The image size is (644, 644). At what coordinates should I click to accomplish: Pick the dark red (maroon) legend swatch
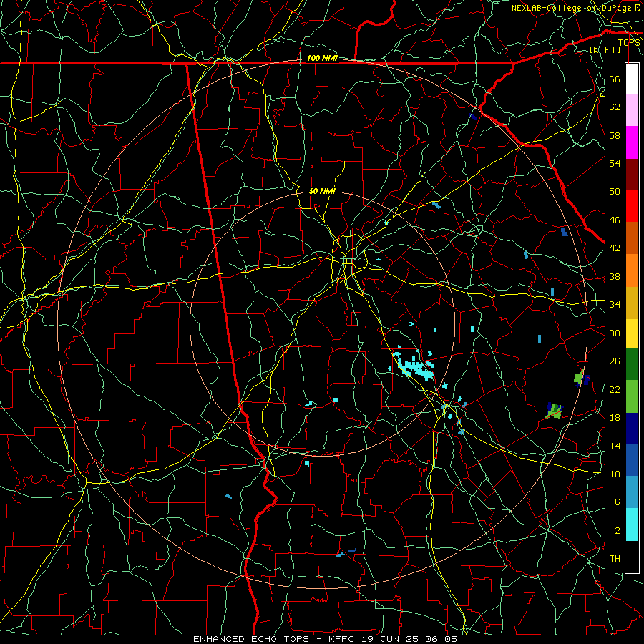click(632, 175)
